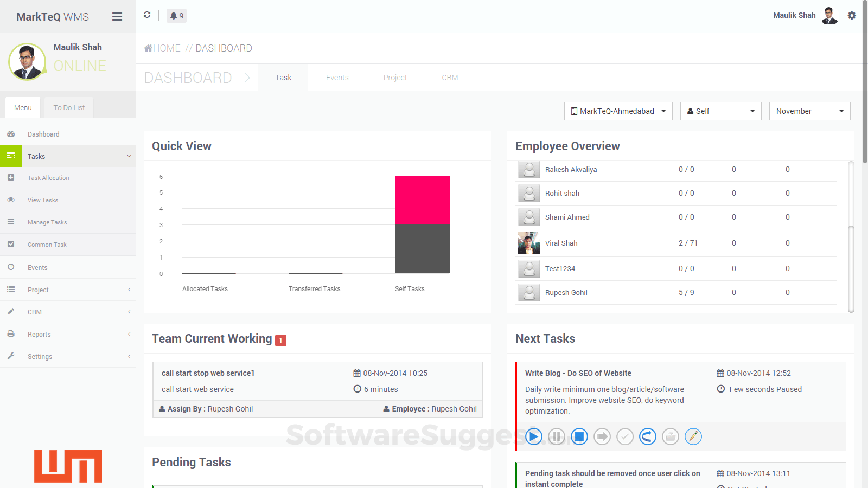Stop the Write Blog task

coord(579,436)
